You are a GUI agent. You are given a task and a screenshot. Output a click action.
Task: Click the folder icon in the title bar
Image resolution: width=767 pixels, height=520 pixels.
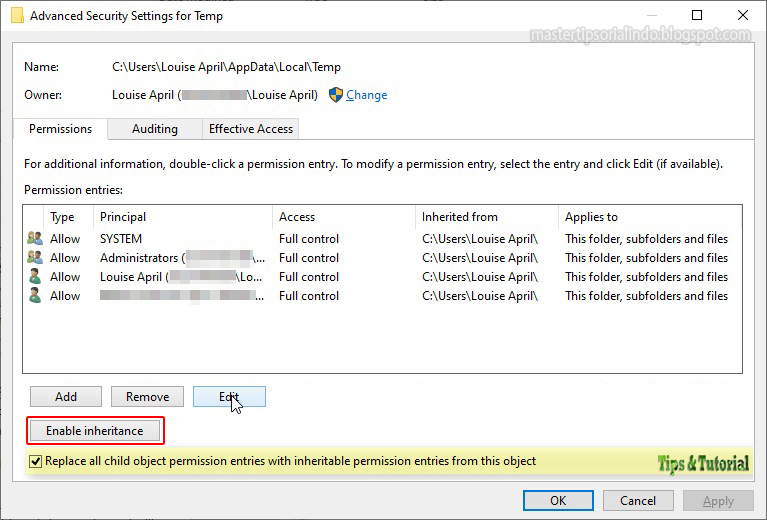pyautogui.click(x=17, y=16)
